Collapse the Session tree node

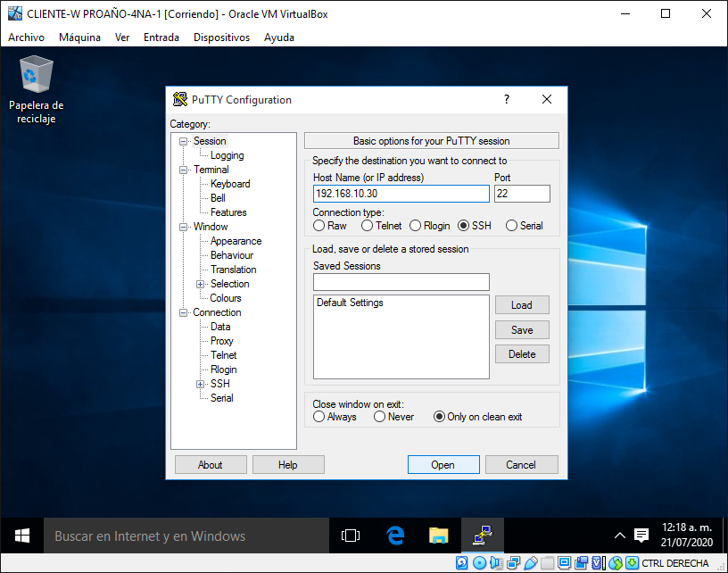point(184,141)
